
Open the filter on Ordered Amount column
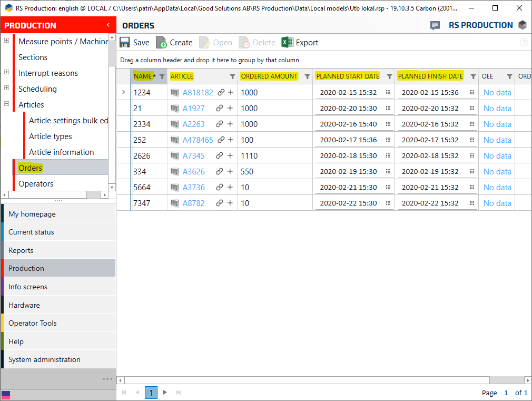307,76
